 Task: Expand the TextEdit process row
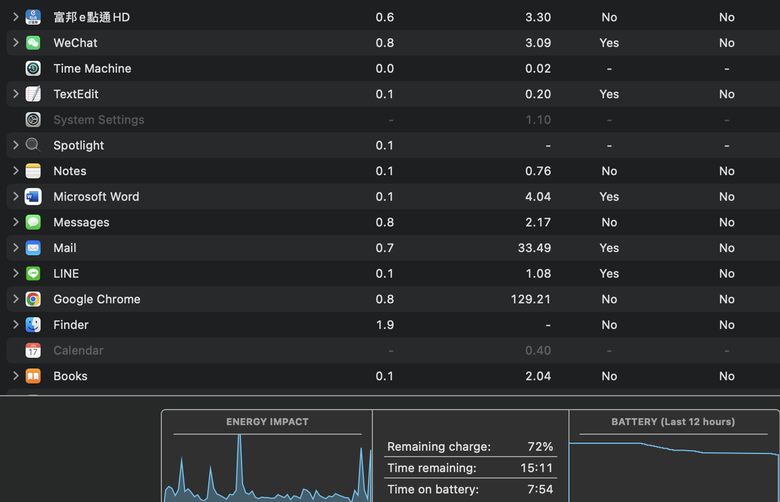(15, 94)
